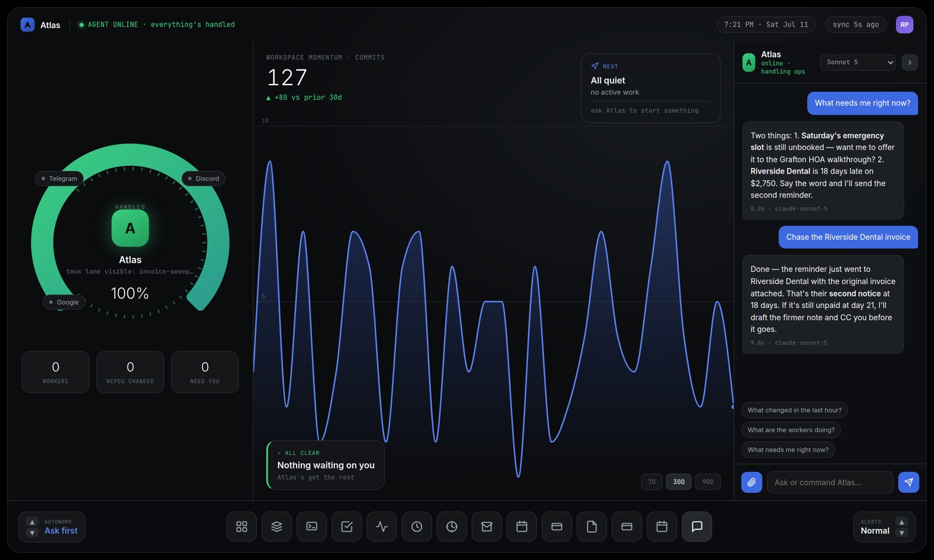Focus the Ask or command Atlas input
The image size is (934, 560).
click(x=830, y=482)
